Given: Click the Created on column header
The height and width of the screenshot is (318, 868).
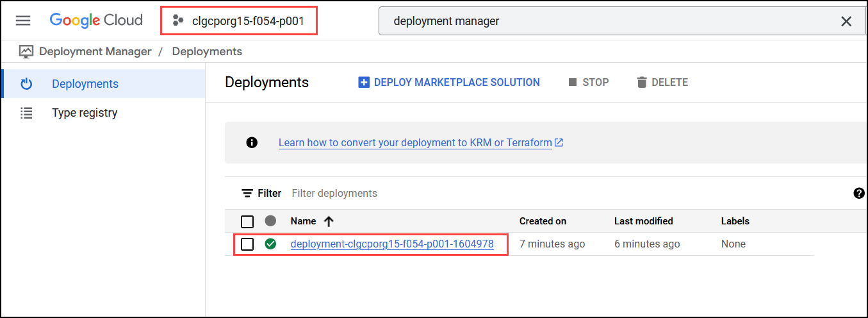Looking at the screenshot, I should click(x=543, y=221).
